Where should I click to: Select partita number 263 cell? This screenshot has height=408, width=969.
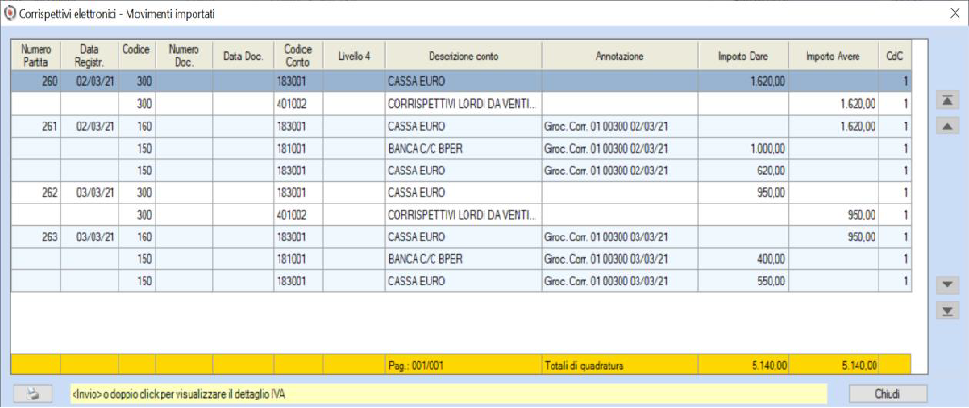(36, 237)
